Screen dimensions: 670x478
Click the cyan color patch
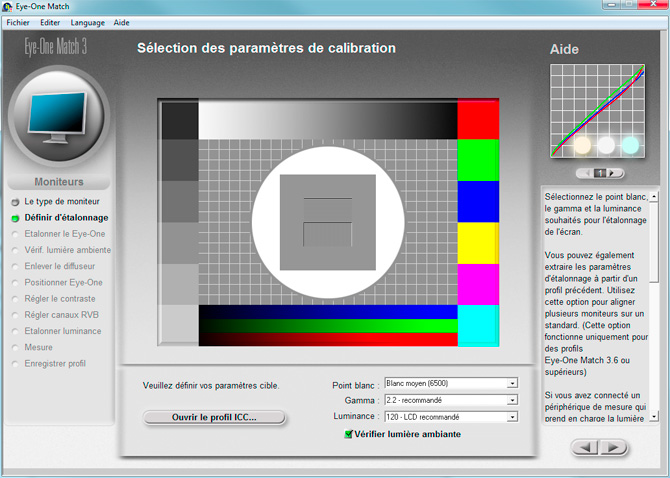click(x=478, y=326)
